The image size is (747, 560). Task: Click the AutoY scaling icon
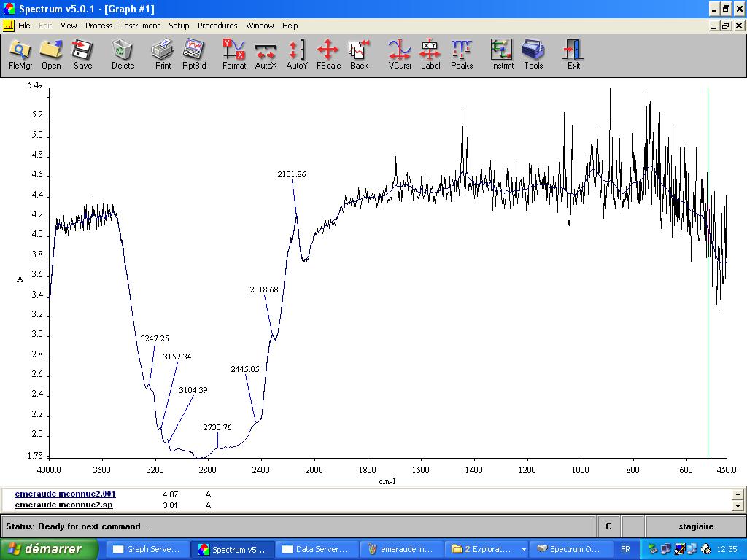pyautogui.click(x=297, y=54)
